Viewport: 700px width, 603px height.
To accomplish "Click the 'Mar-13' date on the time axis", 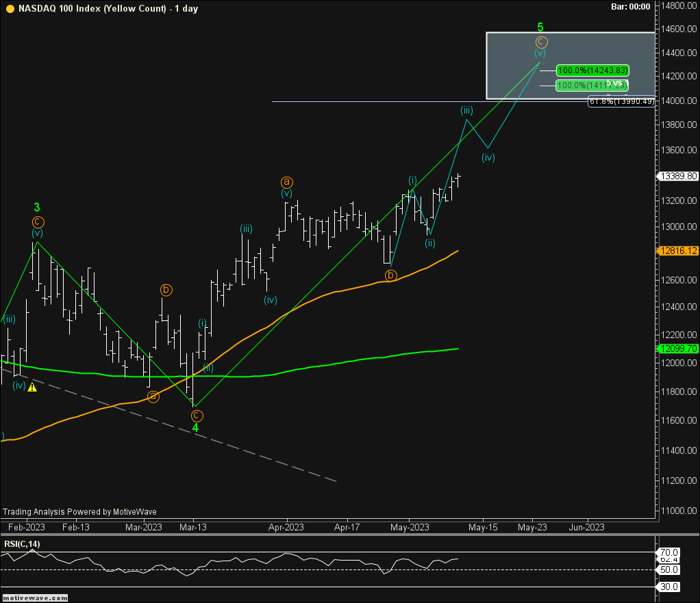I will (193, 527).
